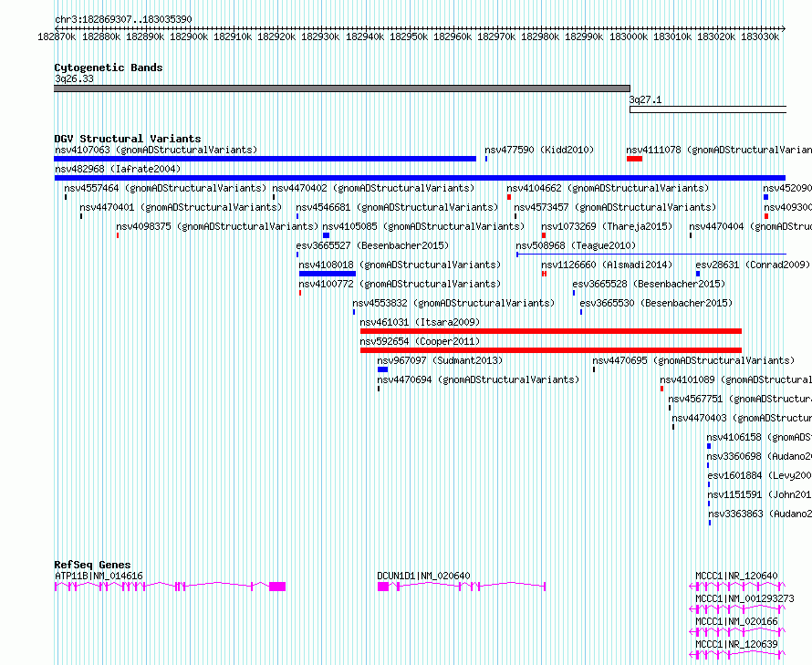Click ruler position 182950k
This screenshot has height=665, width=812.
coord(409,36)
